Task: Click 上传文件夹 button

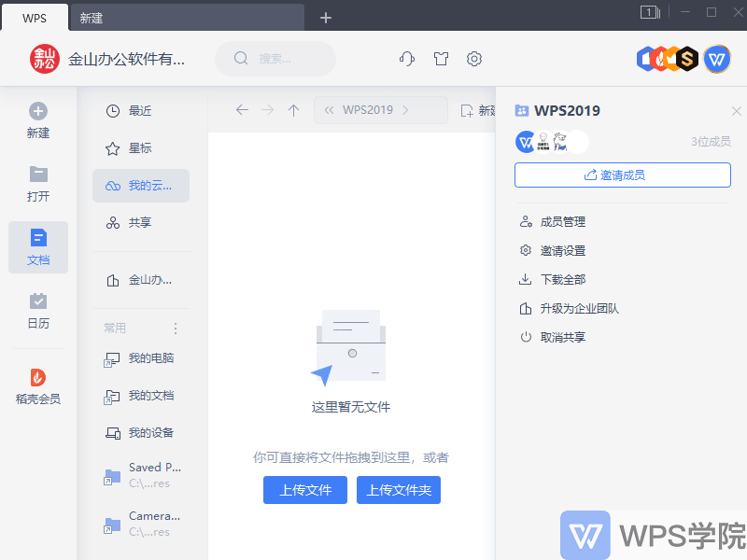Action: pos(399,490)
